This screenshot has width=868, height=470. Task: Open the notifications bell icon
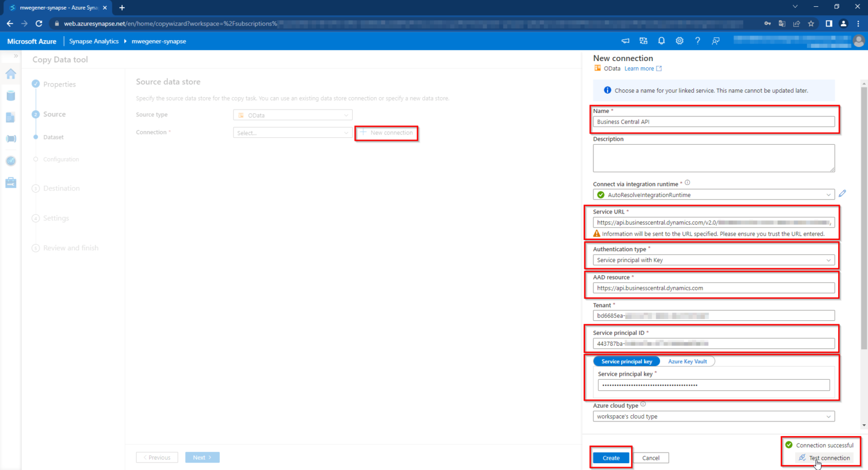tap(661, 41)
